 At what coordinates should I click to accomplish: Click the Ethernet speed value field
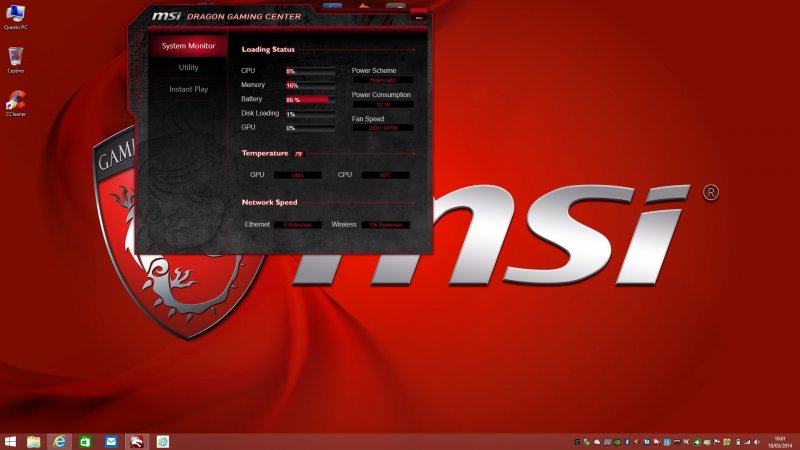tap(297, 224)
